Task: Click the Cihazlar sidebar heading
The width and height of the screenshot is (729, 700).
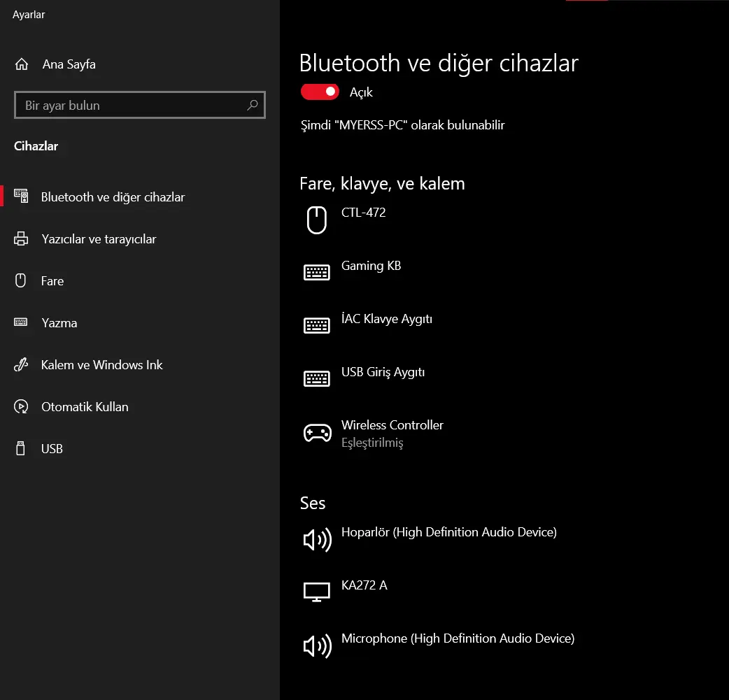Action: 36,146
